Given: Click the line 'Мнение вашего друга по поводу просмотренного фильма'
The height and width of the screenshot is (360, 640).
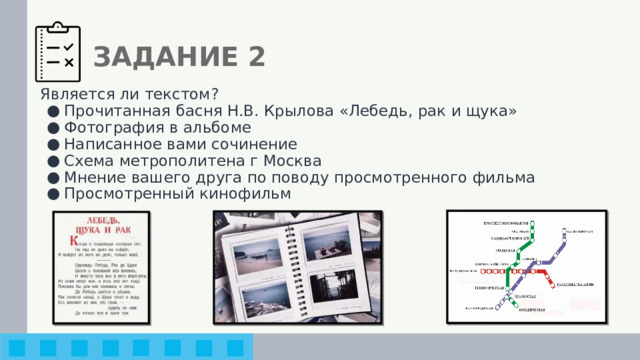Looking at the screenshot, I should click(299, 178).
